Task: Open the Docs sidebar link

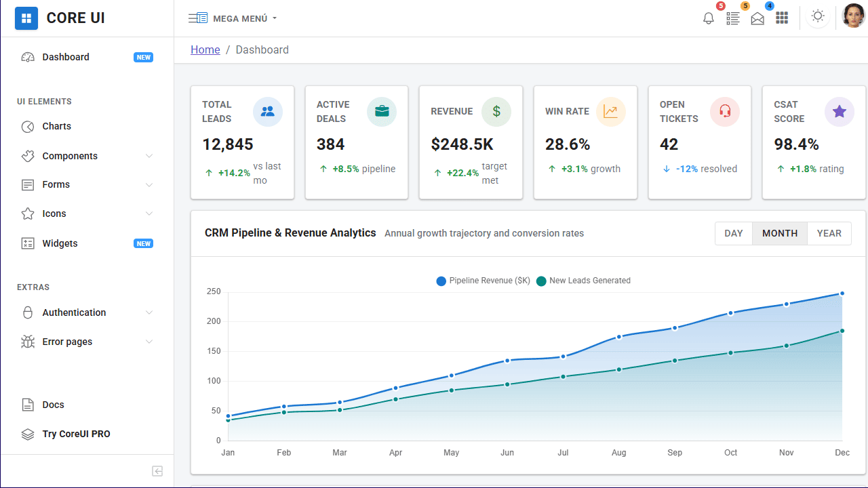Action: tap(87, 405)
